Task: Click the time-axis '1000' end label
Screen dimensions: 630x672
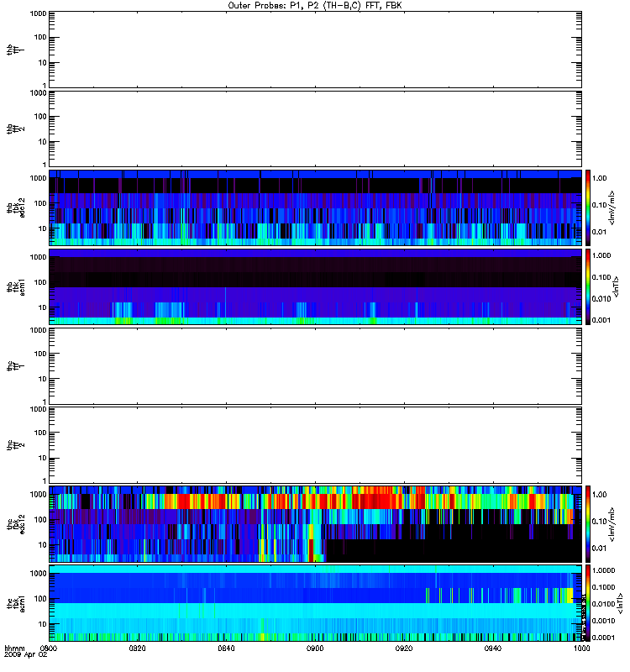Action: (x=581, y=648)
